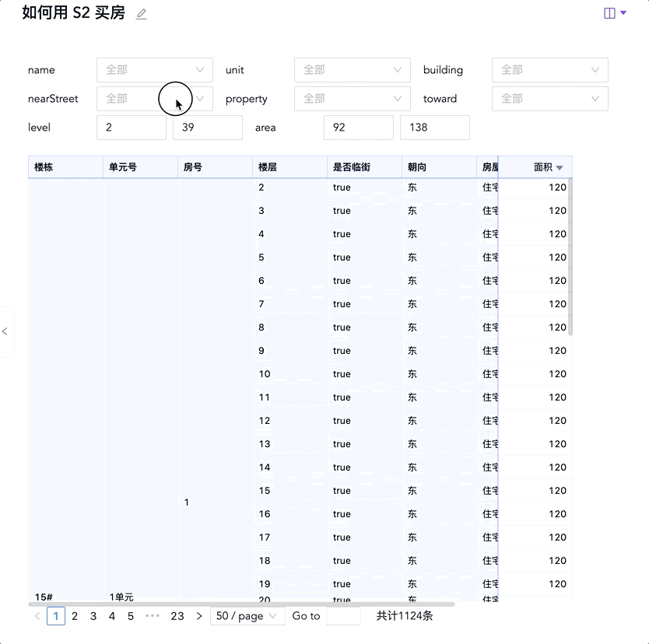Click the true cell in floor 15 row
This screenshot has height=644, width=649.
point(364,491)
